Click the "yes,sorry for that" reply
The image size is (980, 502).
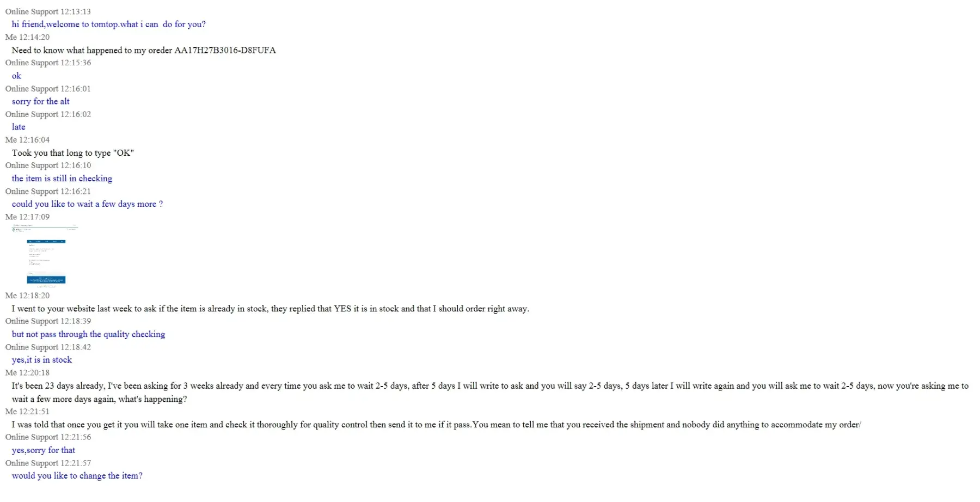[x=44, y=450]
